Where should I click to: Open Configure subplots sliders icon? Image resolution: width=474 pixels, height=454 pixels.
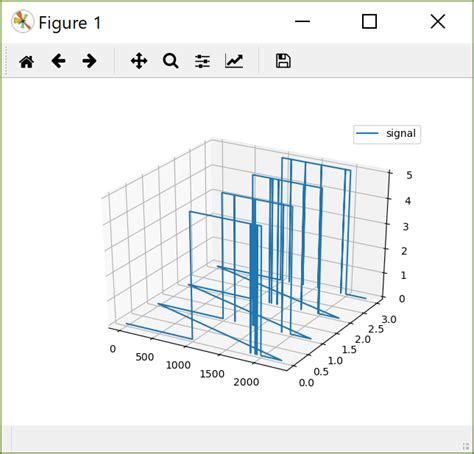point(202,61)
